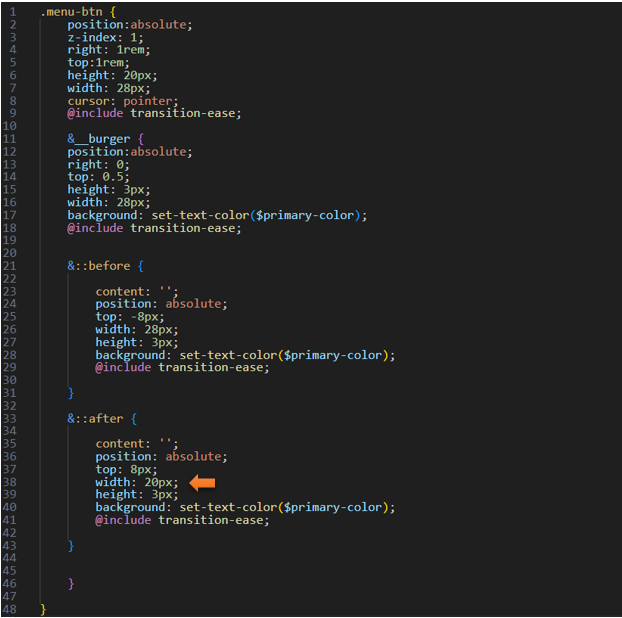This screenshot has height=618, width=622.
Task: Click @include transition-ease on line 9
Action: point(154,113)
